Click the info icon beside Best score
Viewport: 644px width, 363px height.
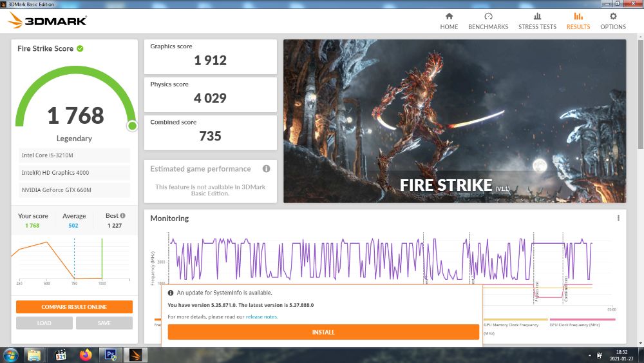tap(123, 215)
